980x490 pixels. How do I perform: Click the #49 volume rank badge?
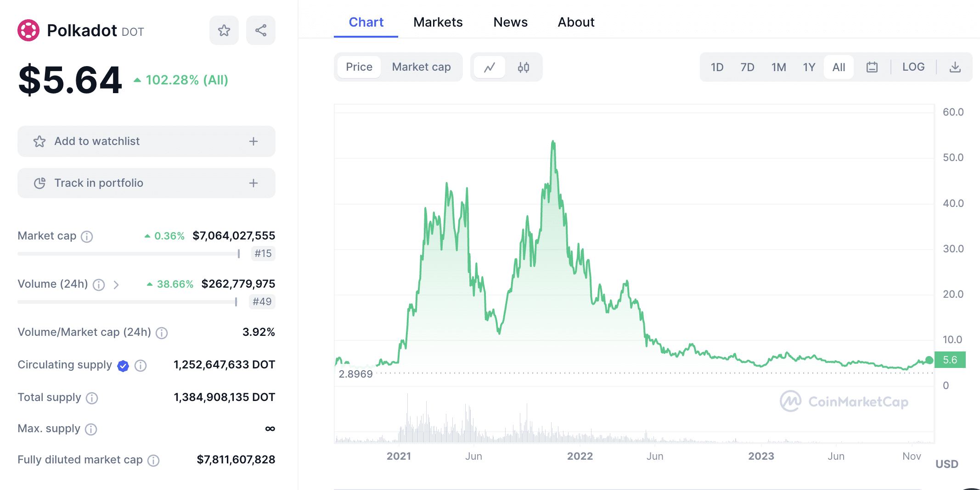pyautogui.click(x=262, y=301)
